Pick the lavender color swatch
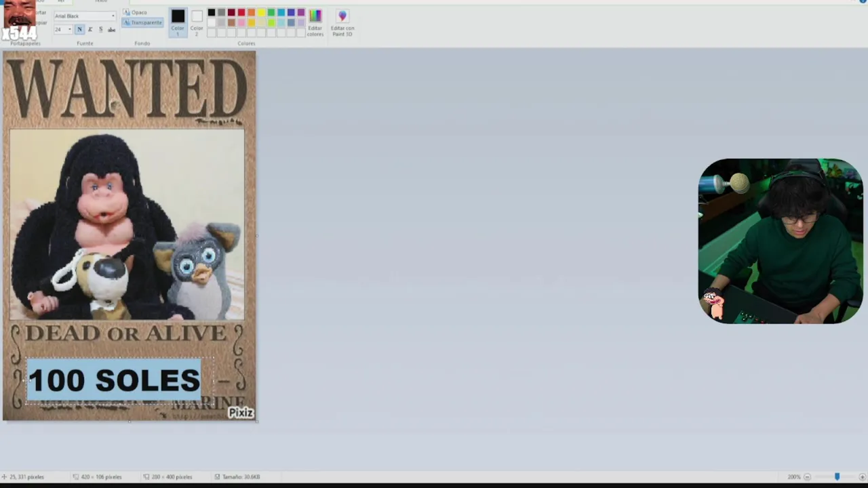 pyautogui.click(x=301, y=22)
